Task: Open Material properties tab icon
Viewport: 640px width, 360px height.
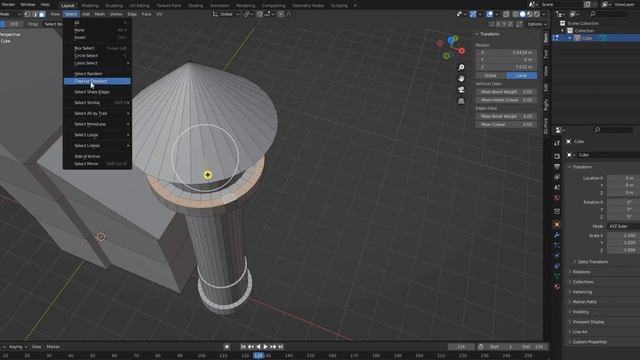Action: pyautogui.click(x=557, y=287)
